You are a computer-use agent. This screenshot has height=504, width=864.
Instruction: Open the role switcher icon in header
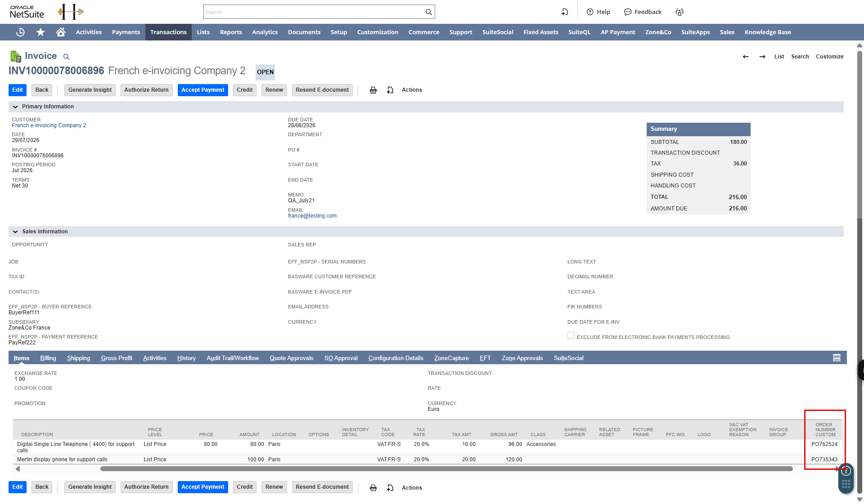(x=679, y=12)
